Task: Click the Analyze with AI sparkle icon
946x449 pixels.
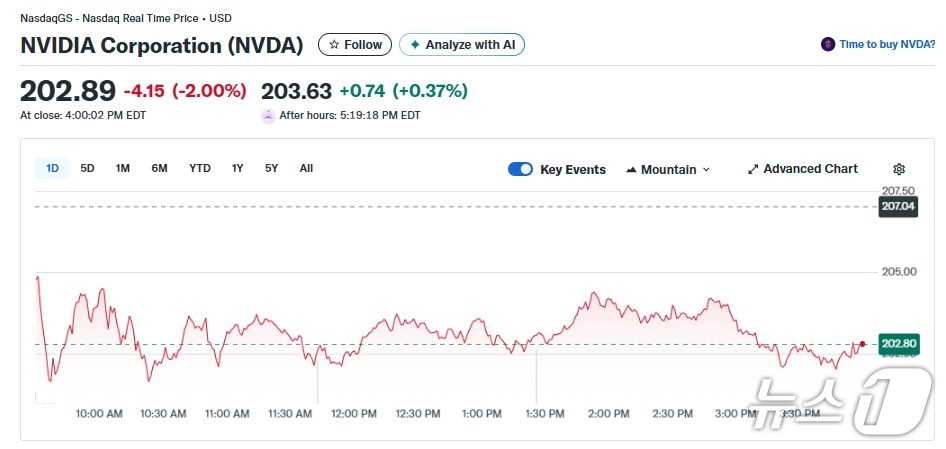Action: click(415, 45)
